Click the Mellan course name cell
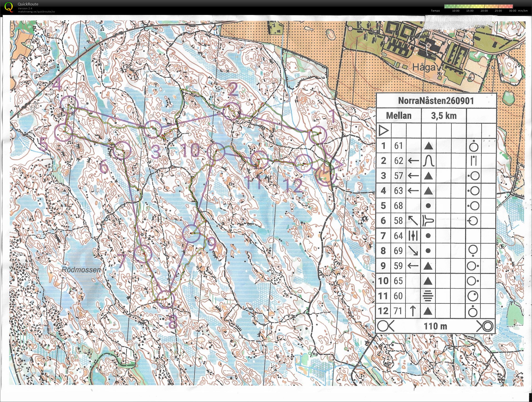The width and height of the screenshot is (532, 402). pos(399,116)
